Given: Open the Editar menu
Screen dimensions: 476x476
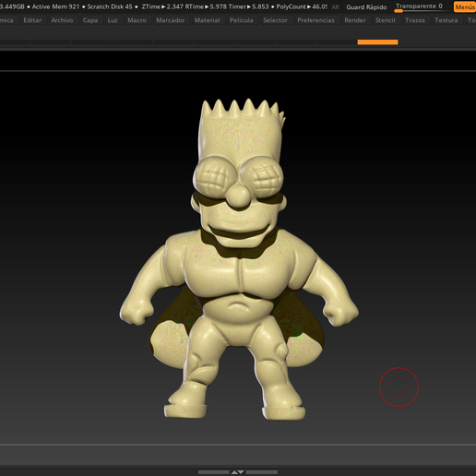Looking at the screenshot, I should point(32,20).
